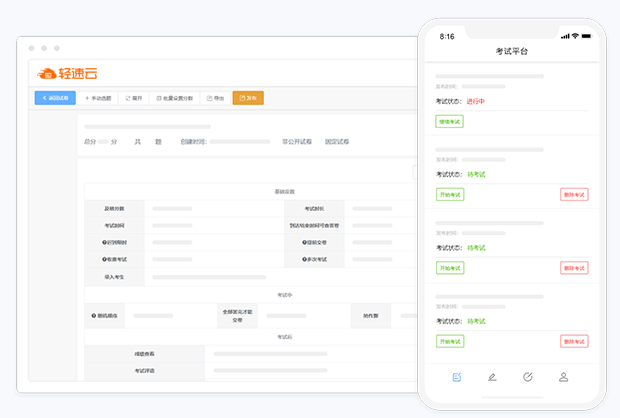This screenshot has height=418, width=620.
Task: Select 手动选题 in the toolbar
Action: (x=99, y=98)
